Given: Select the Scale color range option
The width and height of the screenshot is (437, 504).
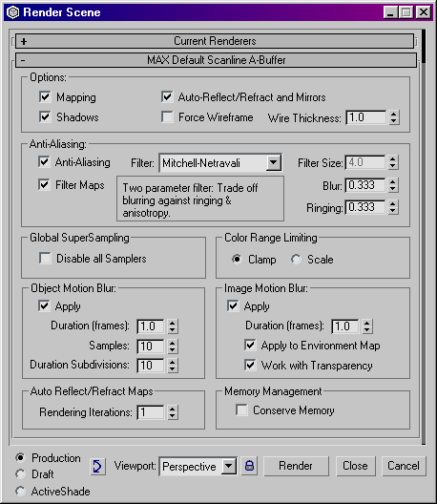Looking at the screenshot, I should pos(296,259).
